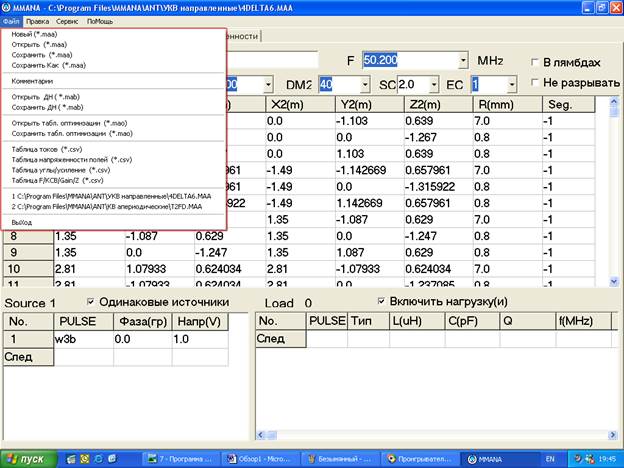The width and height of the screenshot is (624, 468).
Task: Click the MMANA taskbar button
Action: point(499,459)
